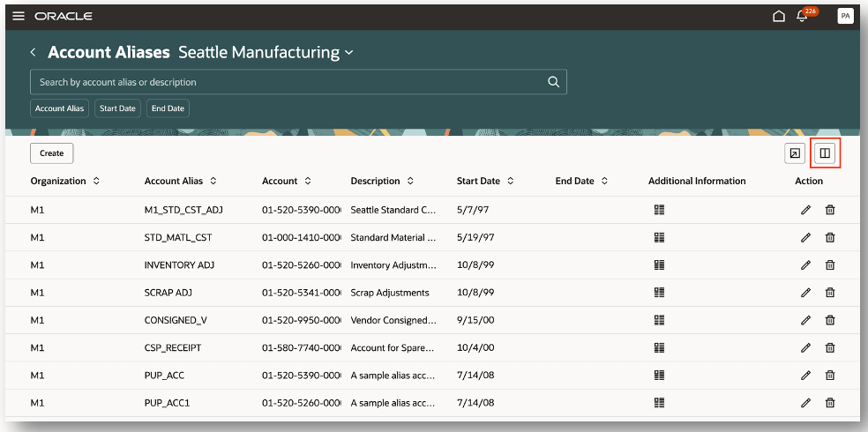The image size is (868, 432).
Task: Select the End Date filter chip
Action: click(x=168, y=108)
